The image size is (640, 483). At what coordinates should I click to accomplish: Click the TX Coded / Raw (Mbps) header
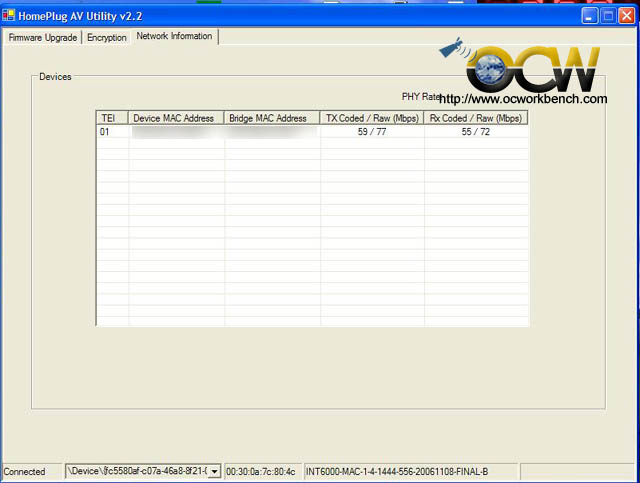coord(372,118)
